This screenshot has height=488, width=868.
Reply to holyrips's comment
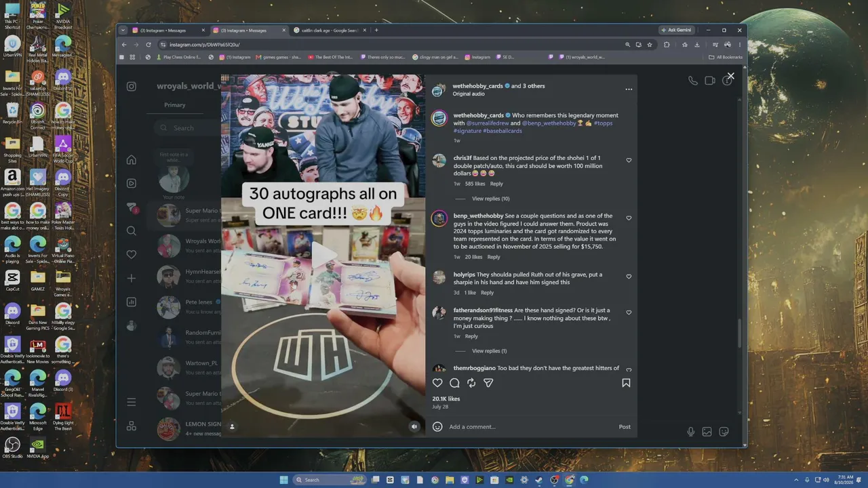pos(487,293)
